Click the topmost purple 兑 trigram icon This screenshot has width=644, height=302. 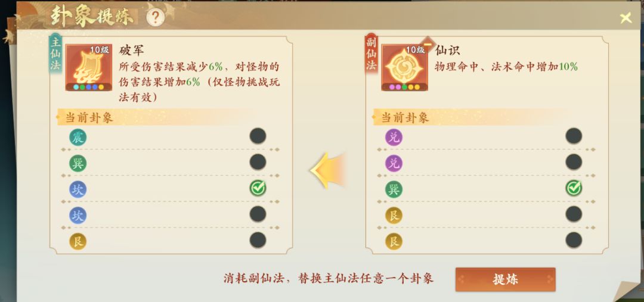click(394, 138)
